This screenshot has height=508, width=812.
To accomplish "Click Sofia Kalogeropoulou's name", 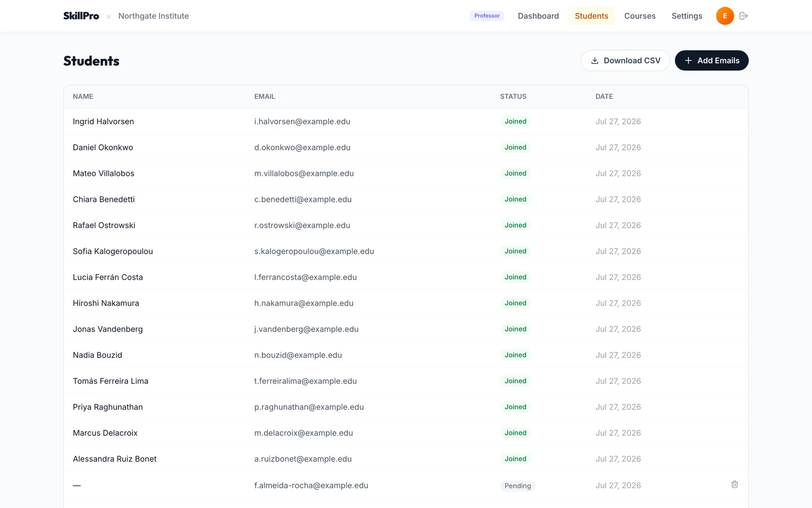I will 113,251.
